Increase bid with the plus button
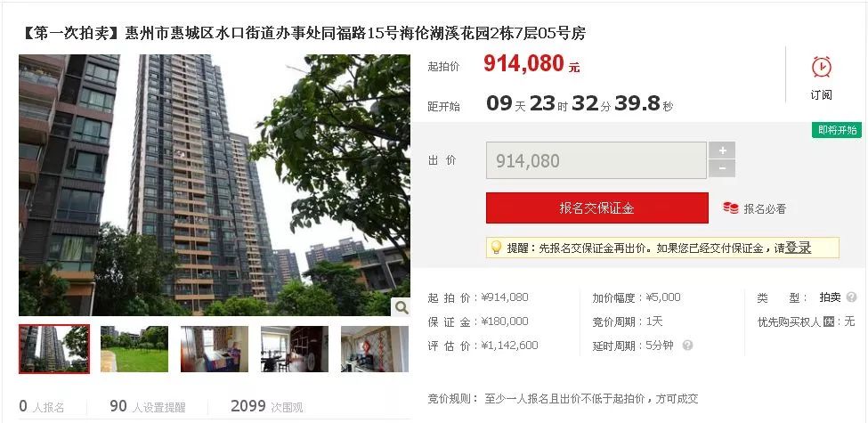The height and width of the screenshot is (423, 868). pyautogui.click(x=722, y=150)
